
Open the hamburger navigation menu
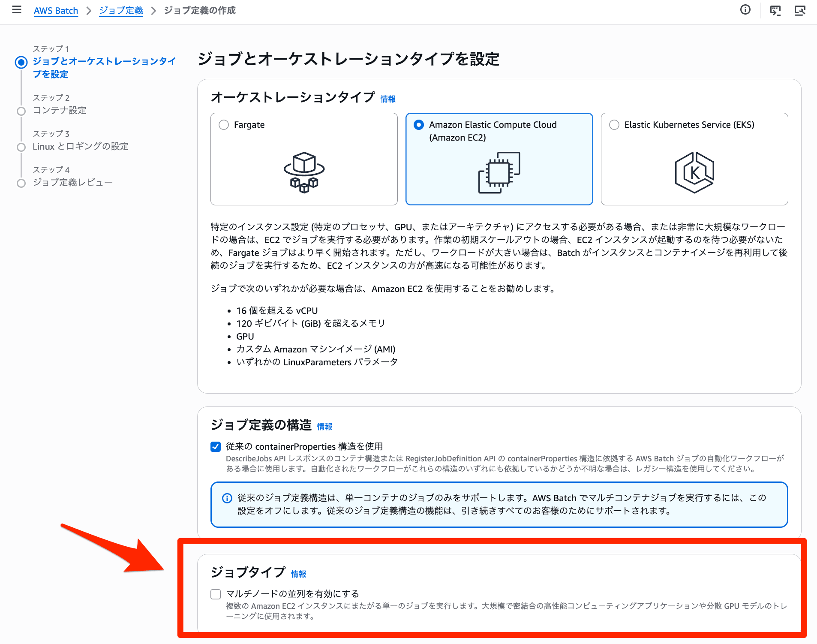tap(17, 10)
